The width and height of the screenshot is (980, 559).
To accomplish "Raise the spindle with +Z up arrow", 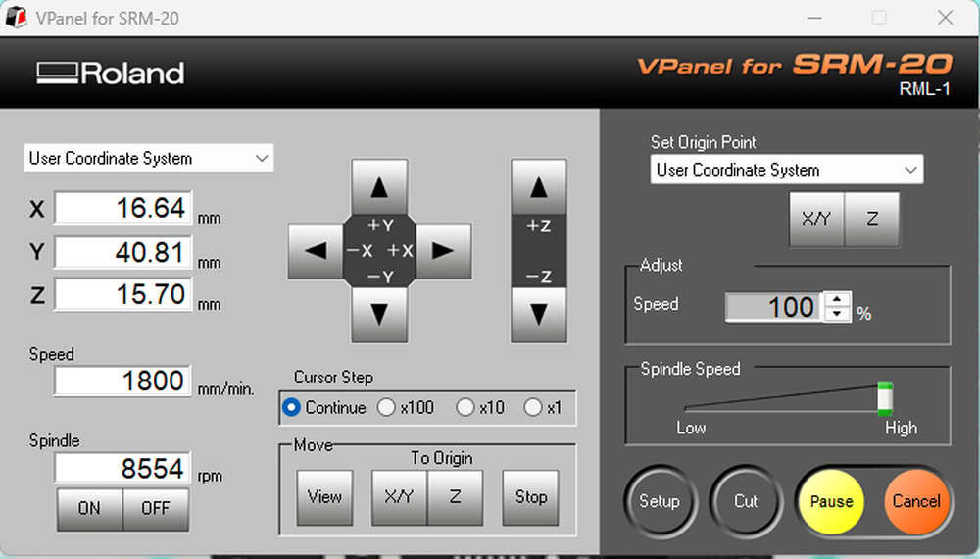I will pyautogui.click(x=539, y=187).
